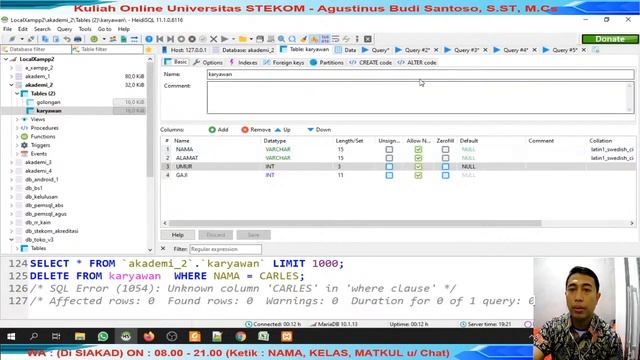Open File Explorer from the taskbar

80,336
